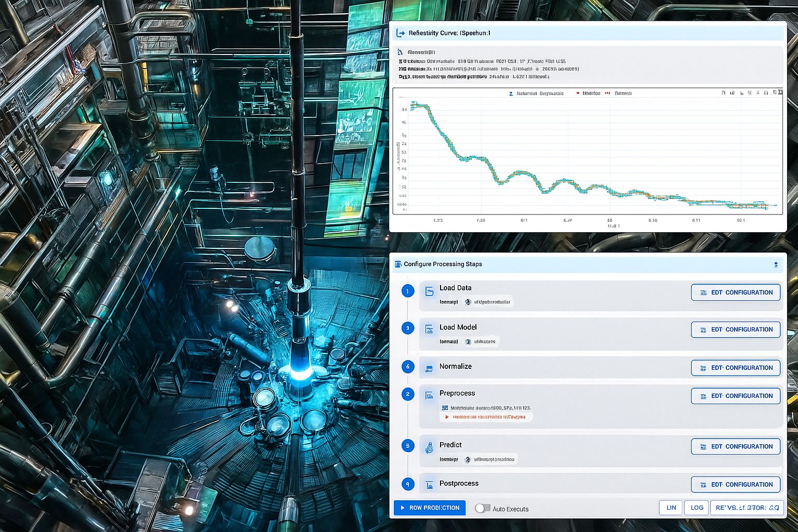Expand the red arrow item under Preprocess
This screenshot has width=798, height=532.
coord(447,417)
